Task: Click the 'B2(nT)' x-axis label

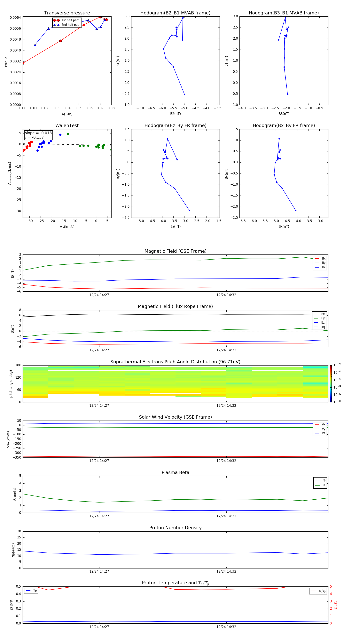Action: pos(175,114)
